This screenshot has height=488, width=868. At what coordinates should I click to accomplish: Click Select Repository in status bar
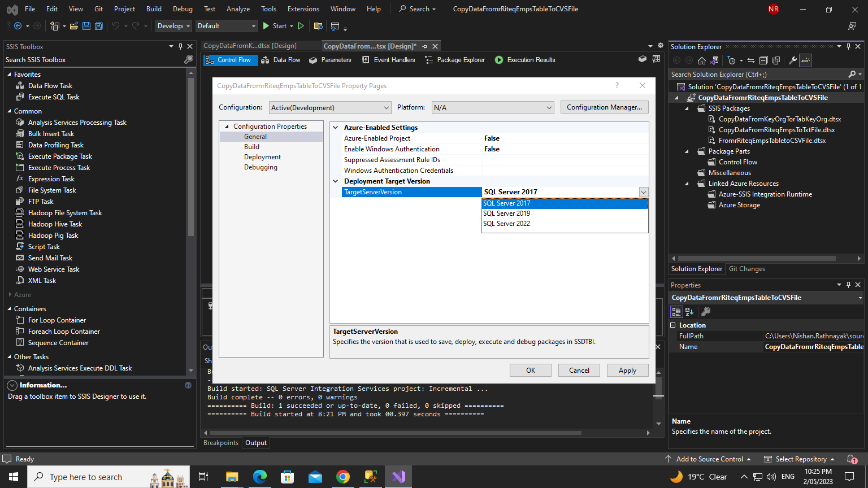pyautogui.click(x=799, y=459)
